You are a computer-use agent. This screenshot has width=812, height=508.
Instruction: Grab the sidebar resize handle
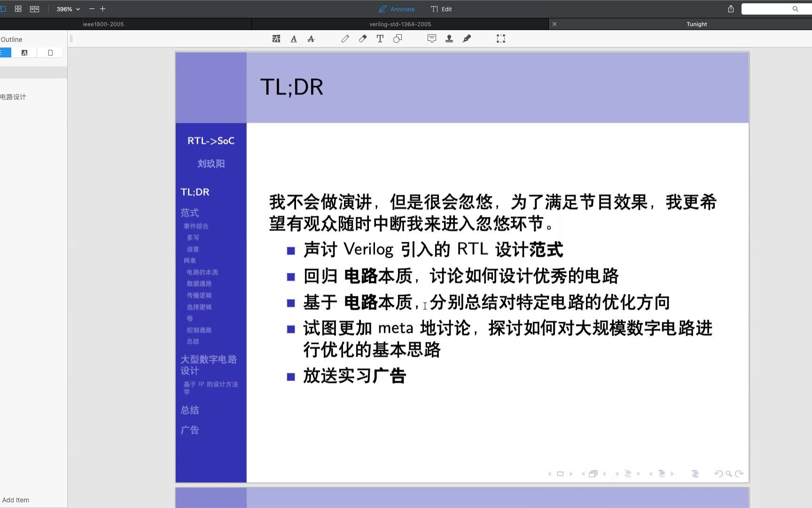pyautogui.click(x=71, y=39)
